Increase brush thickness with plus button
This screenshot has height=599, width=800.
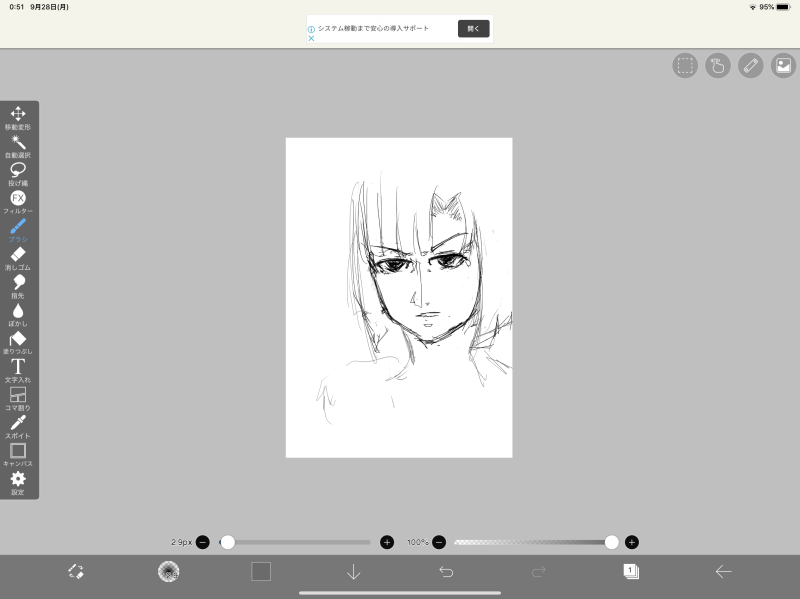(x=387, y=542)
